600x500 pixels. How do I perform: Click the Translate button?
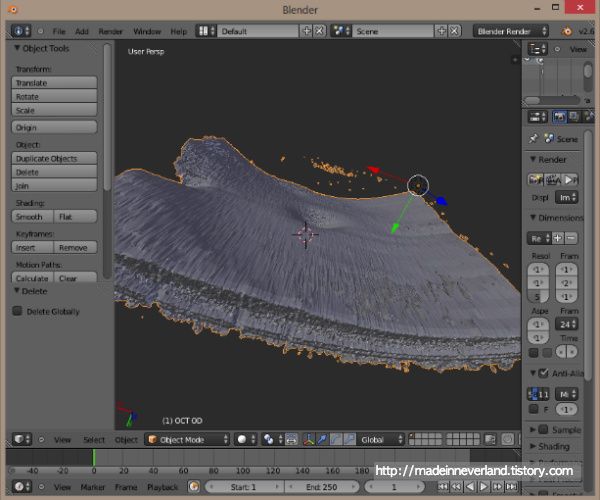click(54, 83)
